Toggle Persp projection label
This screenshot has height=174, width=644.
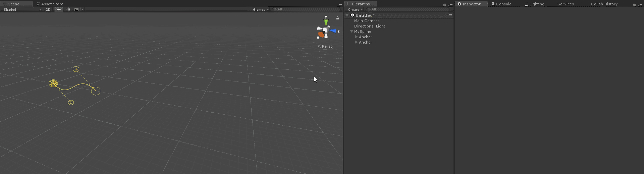[x=325, y=46]
